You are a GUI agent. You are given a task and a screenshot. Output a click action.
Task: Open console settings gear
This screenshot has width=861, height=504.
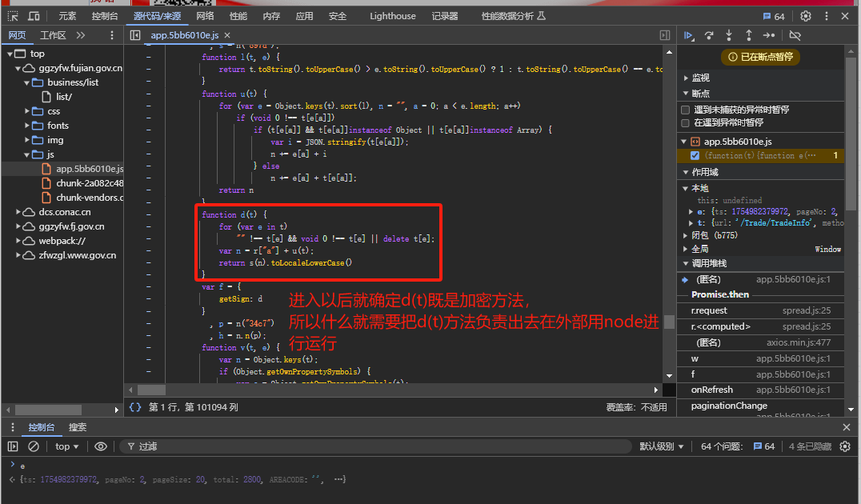[845, 446]
